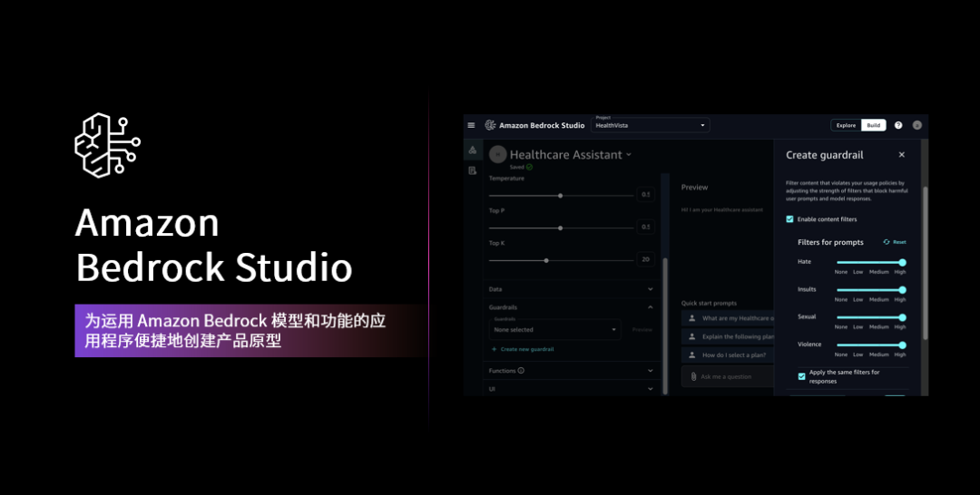Click the 'Amazon Bedrock Studio' banner title
The width and height of the screenshot is (980, 495).
(214, 246)
